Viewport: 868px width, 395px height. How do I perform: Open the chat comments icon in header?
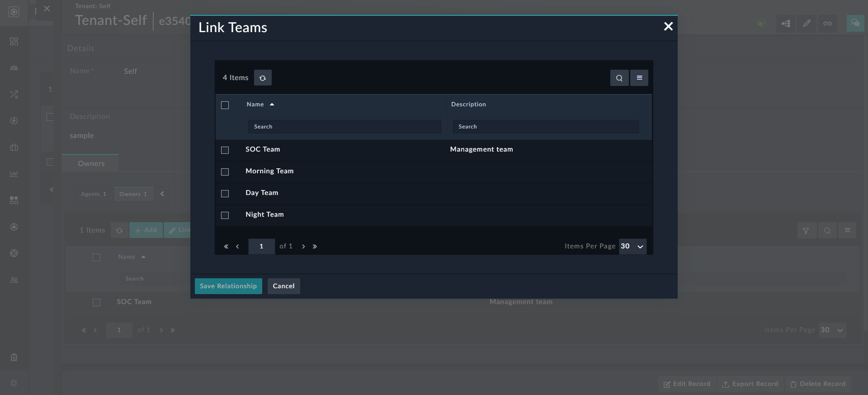(855, 23)
